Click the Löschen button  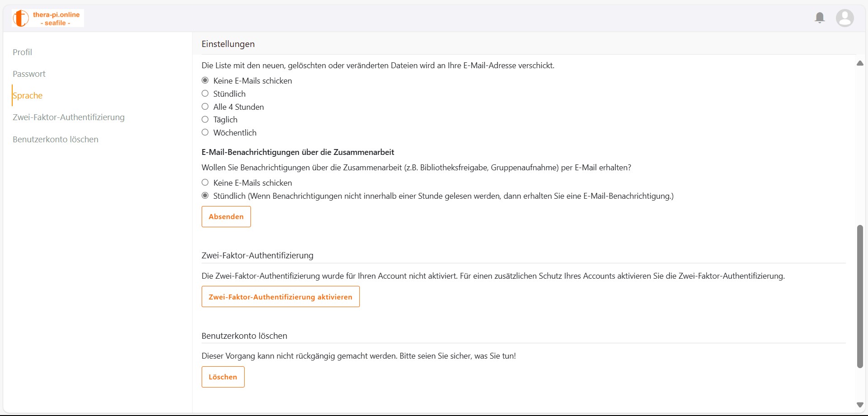tap(223, 377)
